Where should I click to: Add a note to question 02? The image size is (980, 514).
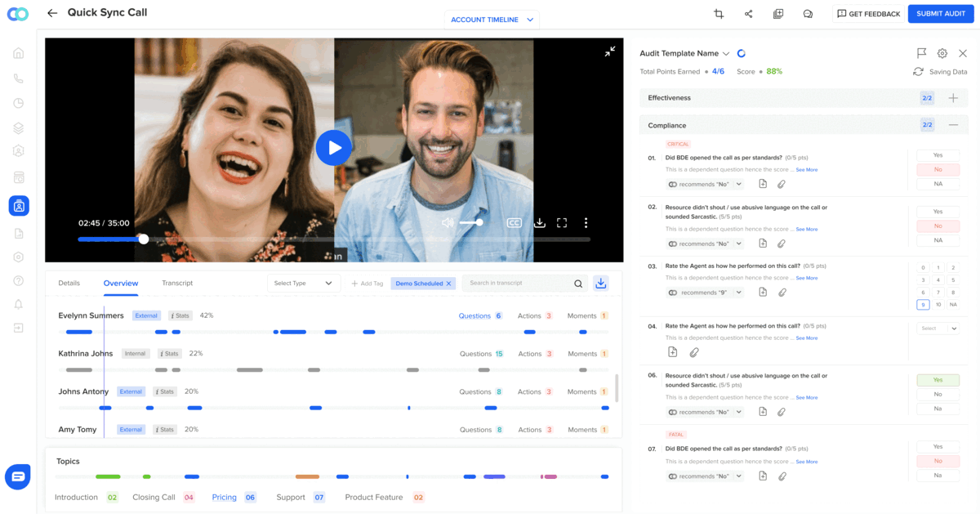click(763, 244)
